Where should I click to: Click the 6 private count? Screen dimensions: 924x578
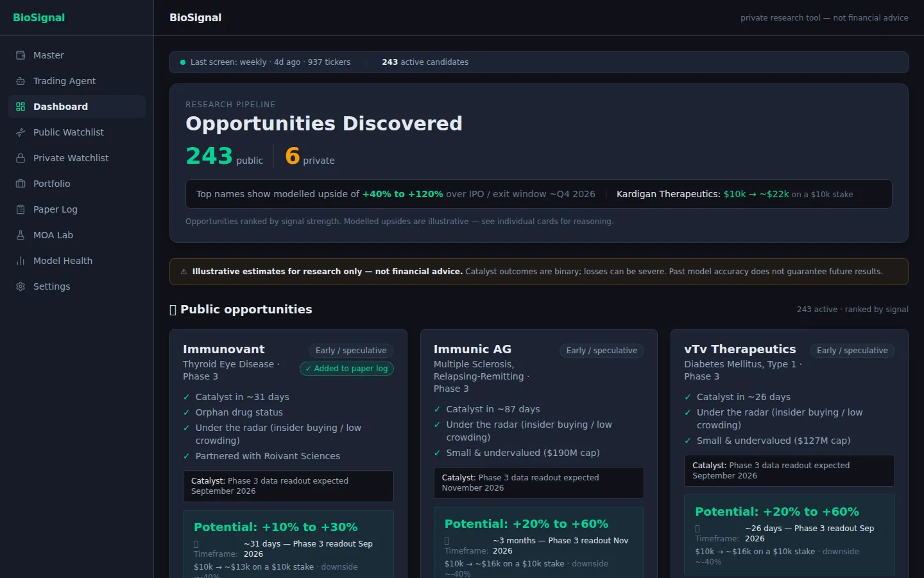[x=310, y=156]
